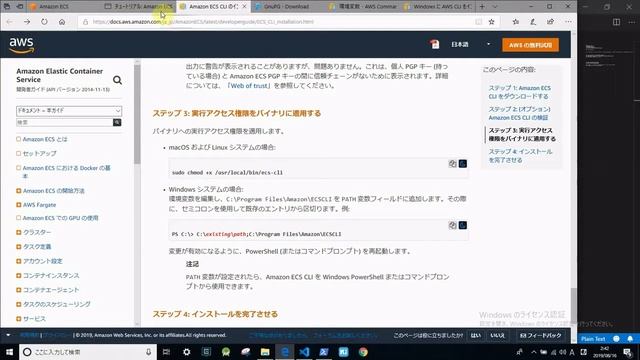Screen dimensions: 640x360
Task: Copy the sudo chmod command
Action: 452,164
